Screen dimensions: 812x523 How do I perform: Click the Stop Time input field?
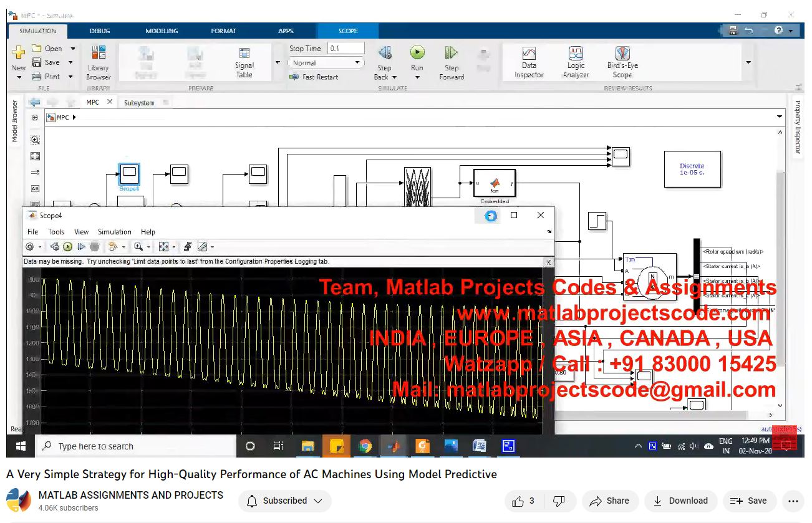pyautogui.click(x=346, y=49)
